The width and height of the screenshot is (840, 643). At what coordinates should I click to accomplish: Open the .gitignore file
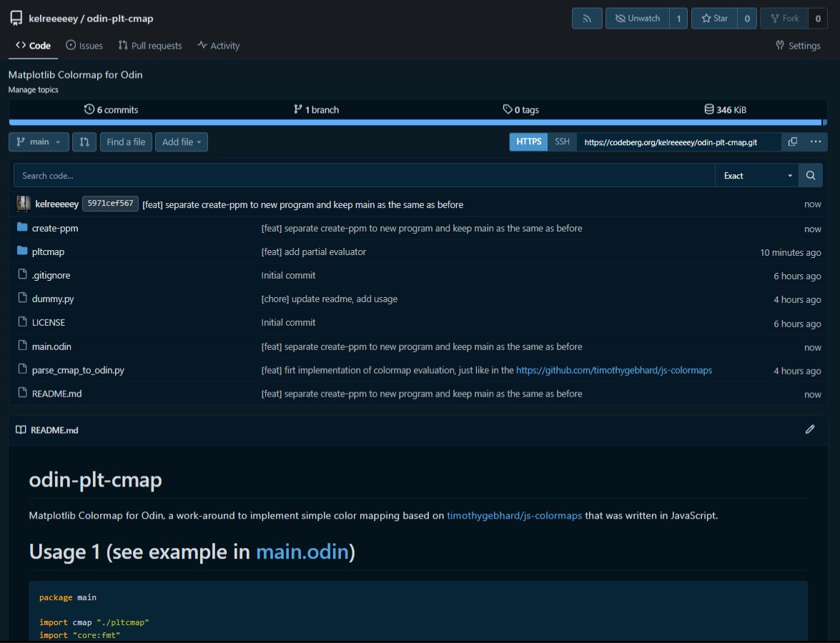(51, 275)
